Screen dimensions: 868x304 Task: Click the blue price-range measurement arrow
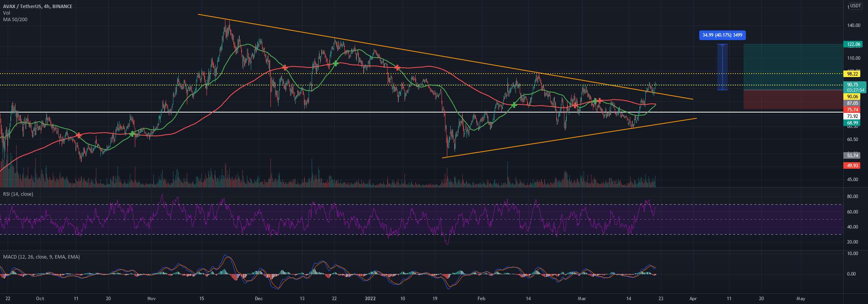pyautogui.click(x=722, y=67)
